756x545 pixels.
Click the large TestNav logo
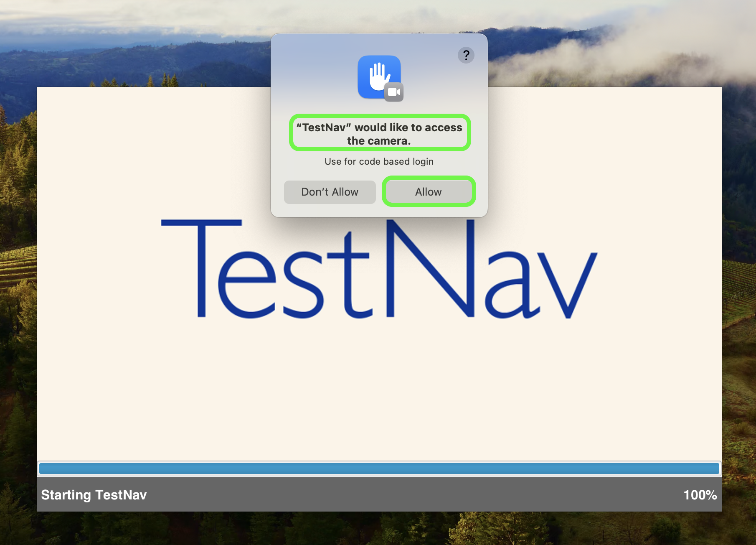point(379,269)
